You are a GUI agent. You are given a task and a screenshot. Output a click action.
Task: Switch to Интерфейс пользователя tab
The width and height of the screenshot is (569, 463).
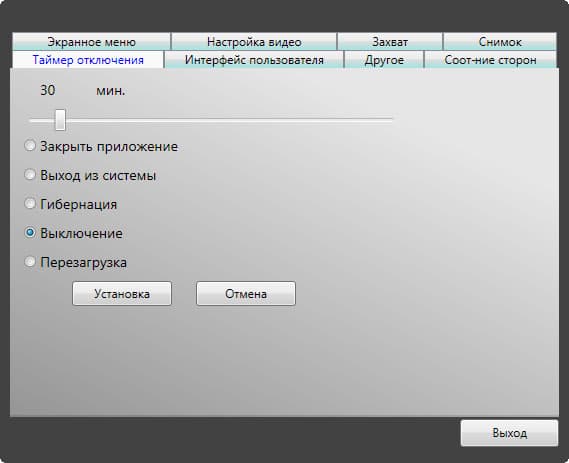coord(254,60)
